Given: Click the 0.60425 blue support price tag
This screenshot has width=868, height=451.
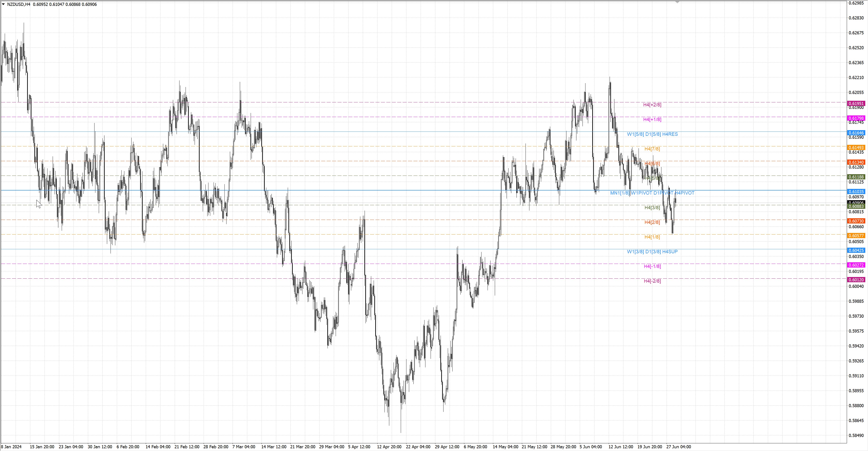Looking at the screenshot, I should coord(856,250).
